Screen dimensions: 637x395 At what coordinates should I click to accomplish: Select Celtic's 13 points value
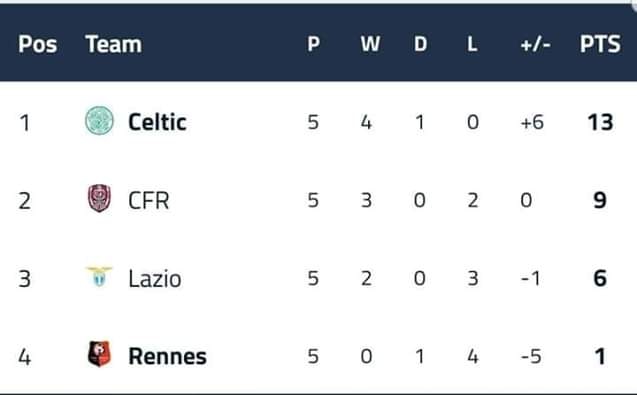(x=600, y=122)
